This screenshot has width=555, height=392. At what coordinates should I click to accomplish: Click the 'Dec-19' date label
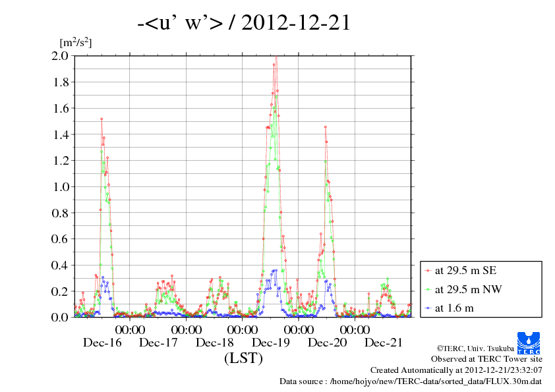point(271,343)
